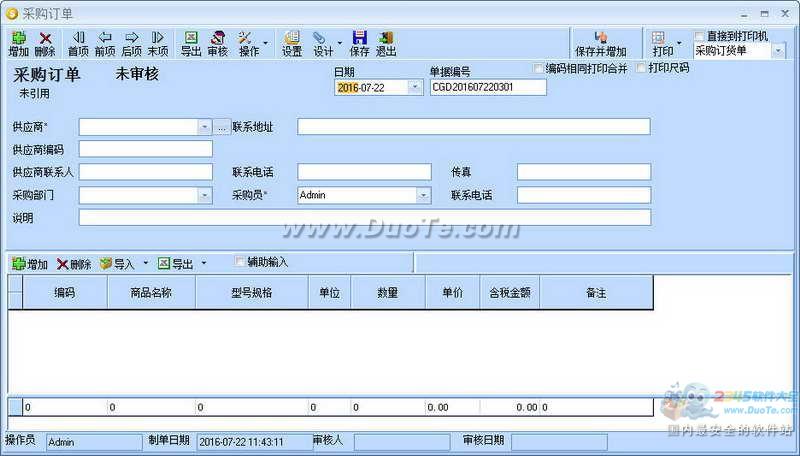Open the 导入 menu in the grid toolbar

pyautogui.click(x=124, y=264)
